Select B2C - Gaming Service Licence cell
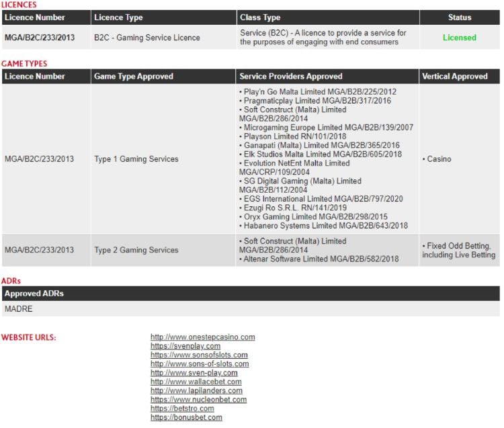Screen dimensions: 504x428 tap(163, 38)
